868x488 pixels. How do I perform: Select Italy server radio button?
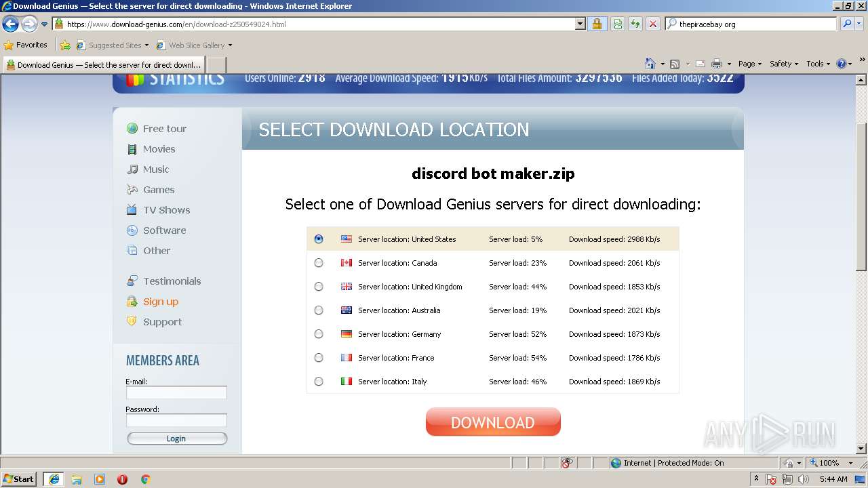(319, 382)
